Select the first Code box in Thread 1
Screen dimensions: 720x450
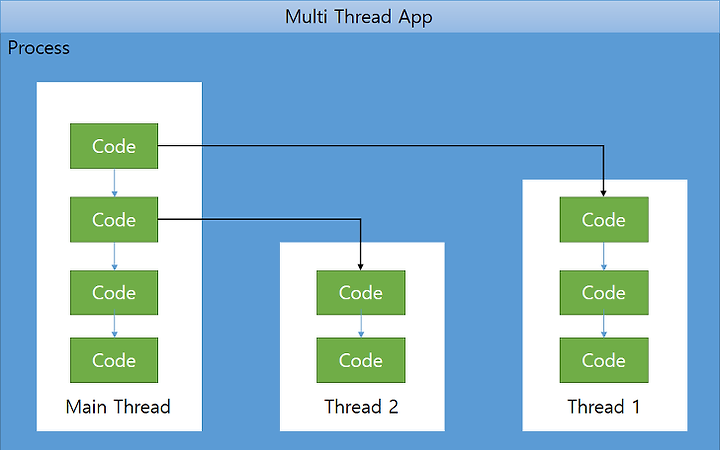point(604,219)
